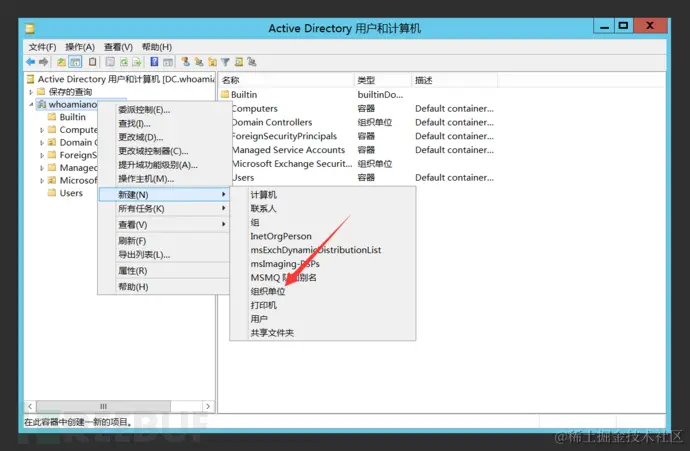Screen dimensions: 690x451
Task: Choose 帮助(H) from context menu
Action: pyautogui.click(x=163, y=286)
